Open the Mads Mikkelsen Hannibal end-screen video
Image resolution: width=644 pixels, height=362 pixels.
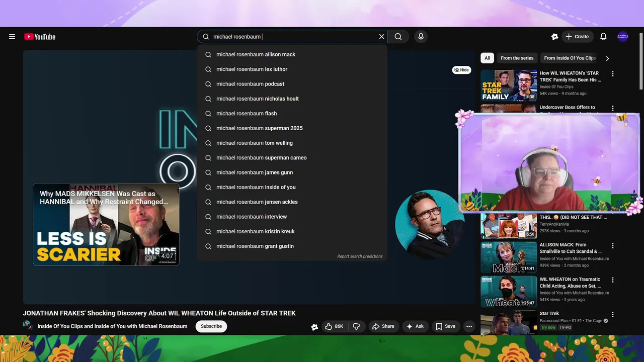pyautogui.click(x=106, y=224)
